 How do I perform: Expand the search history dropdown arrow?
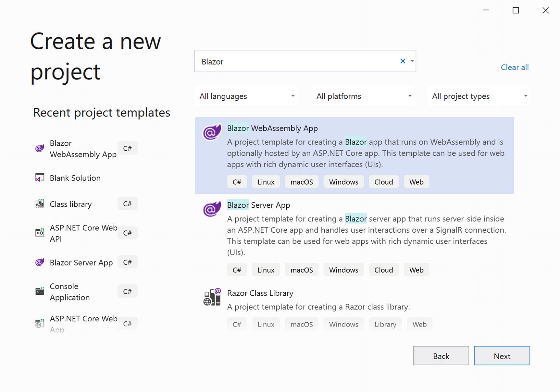click(412, 61)
